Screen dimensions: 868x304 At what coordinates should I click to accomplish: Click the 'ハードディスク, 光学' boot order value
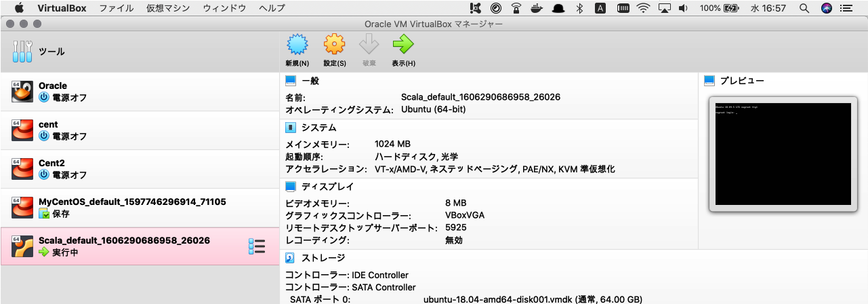pos(417,156)
